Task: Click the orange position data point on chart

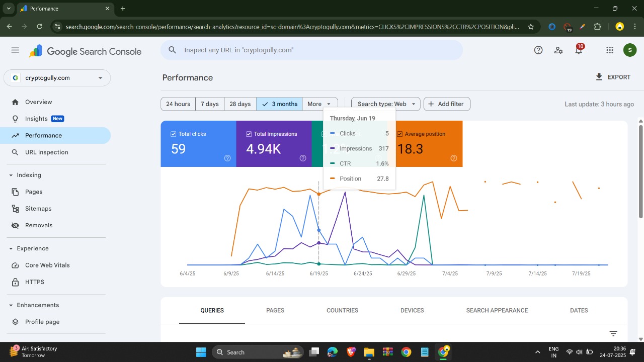Action: 319,194
